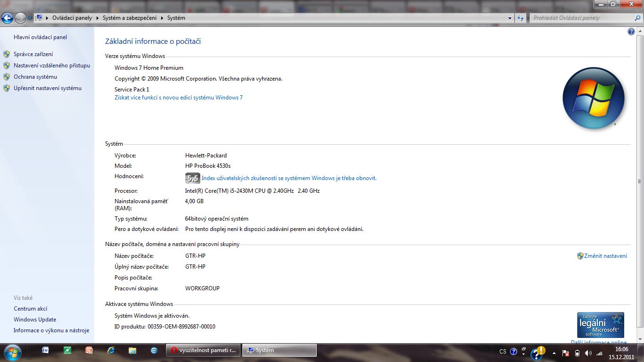The image size is (644, 362).
Task: Open Ochrana systému
Action: click(35, 77)
